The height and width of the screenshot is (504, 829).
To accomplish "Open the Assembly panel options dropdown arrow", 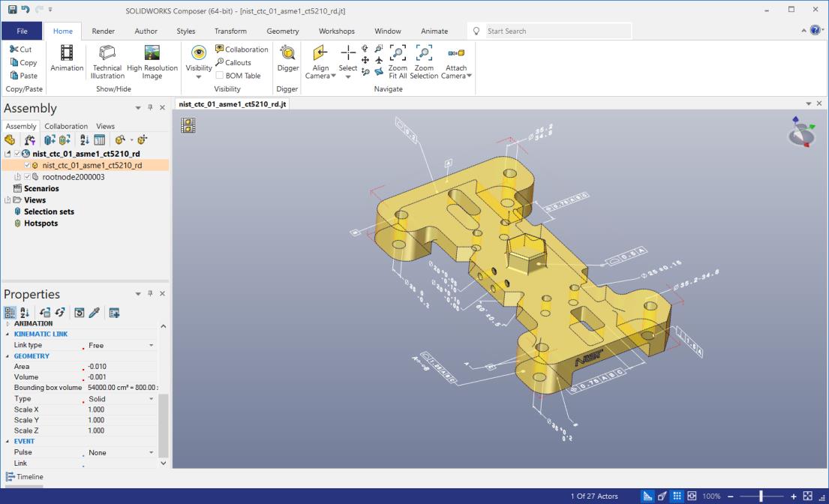I will click(x=138, y=108).
